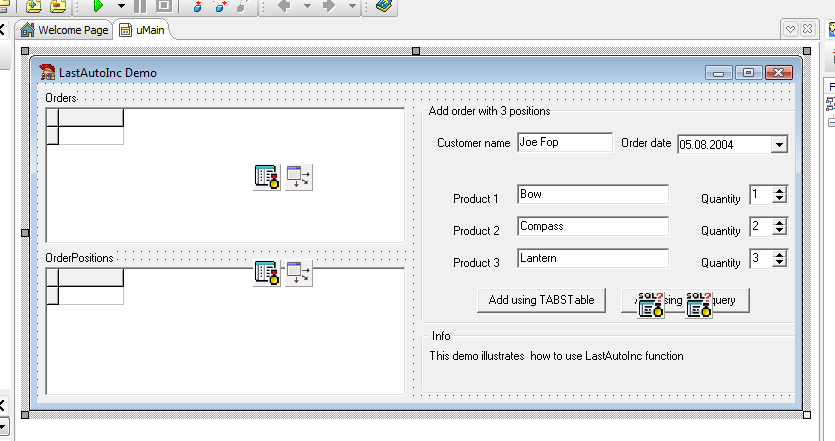The image size is (835, 441).
Task: Click the Program Pause toolbar icon
Action: pyautogui.click(x=141, y=6)
